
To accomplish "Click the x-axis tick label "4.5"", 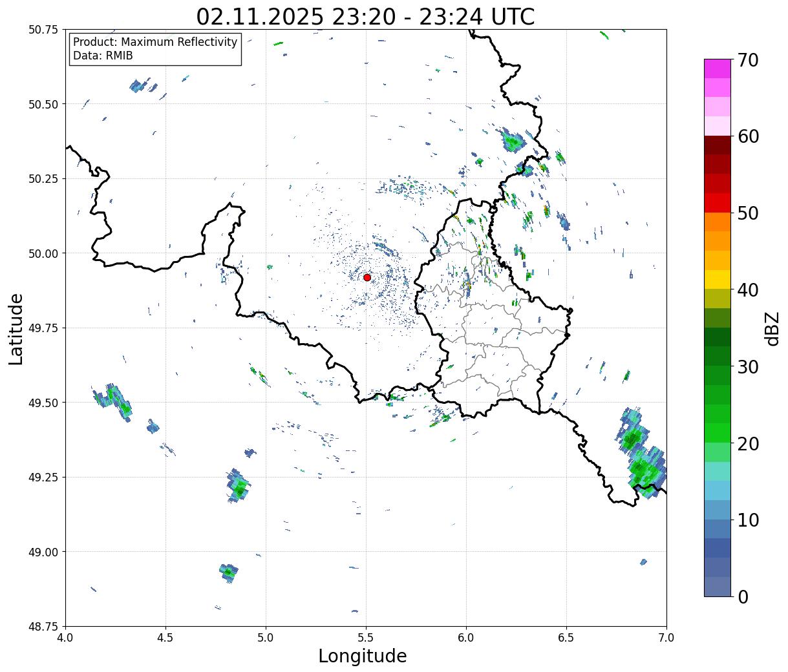I will pos(165,637).
